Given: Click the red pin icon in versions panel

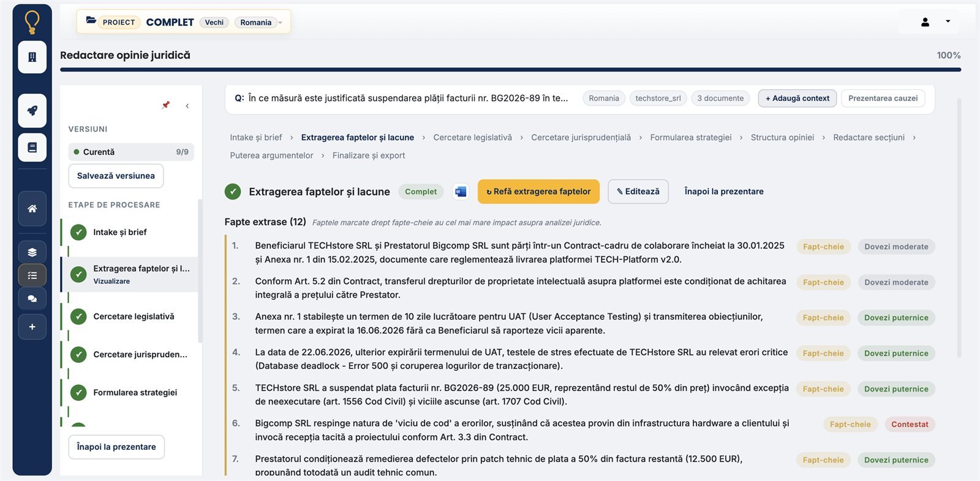Looking at the screenshot, I should (x=165, y=105).
